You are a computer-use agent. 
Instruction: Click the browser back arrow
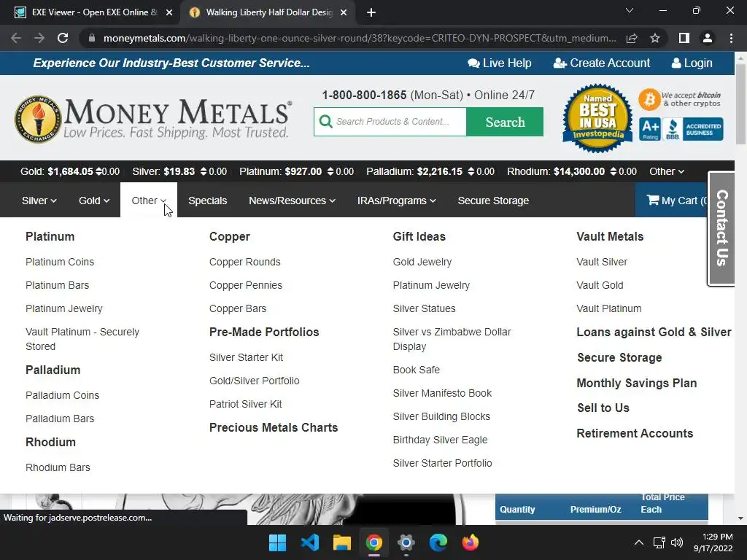coord(16,38)
